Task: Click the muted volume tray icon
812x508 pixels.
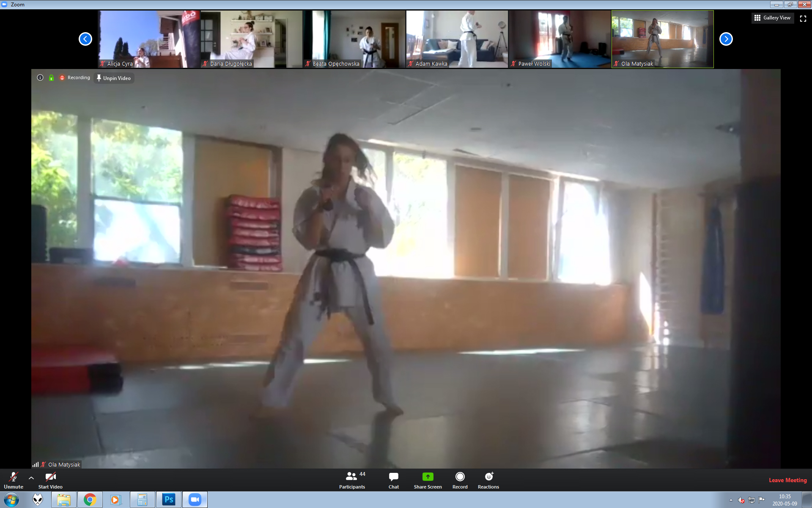Action: click(741, 500)
